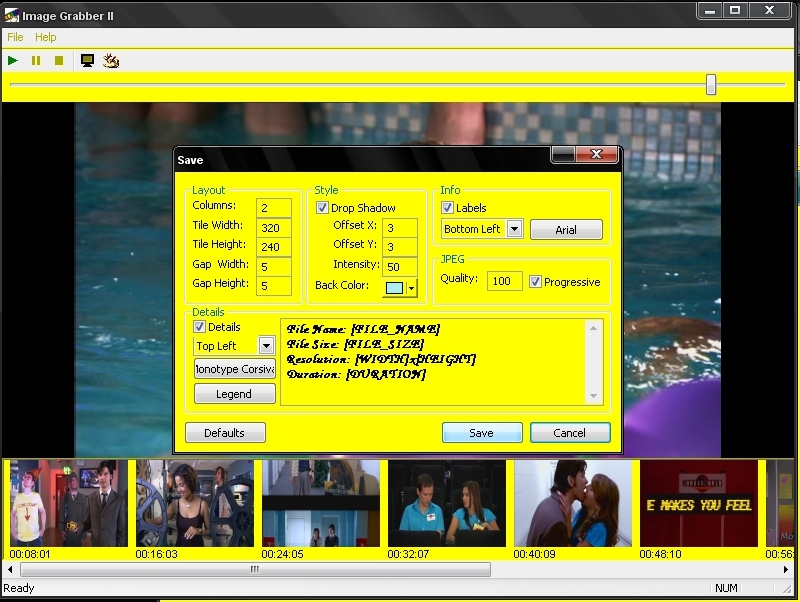The height and width of the screenshot is (602, 800).
Task: Open the Help menu
Action: coord(45,37)
